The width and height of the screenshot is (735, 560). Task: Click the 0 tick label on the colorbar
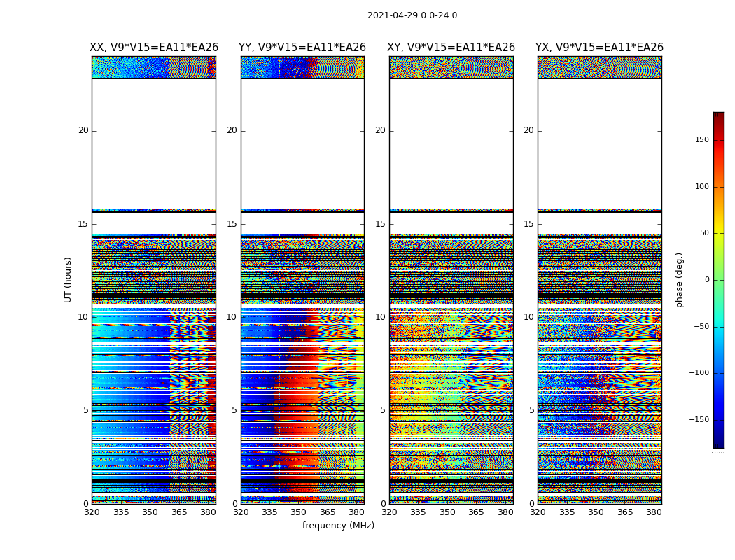pyautogui.click(x=707, y=280)
